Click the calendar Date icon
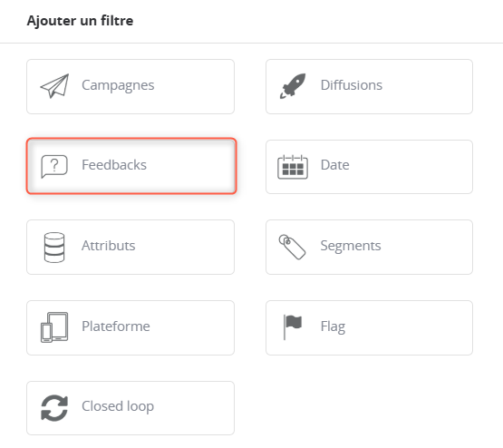Viewport: 503px width, 448px height. pyautogui.click(x=293, y=167)
